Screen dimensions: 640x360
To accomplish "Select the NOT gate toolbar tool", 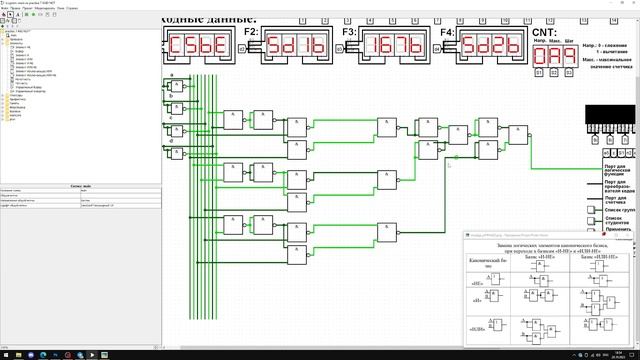I will tap(40, 14).
